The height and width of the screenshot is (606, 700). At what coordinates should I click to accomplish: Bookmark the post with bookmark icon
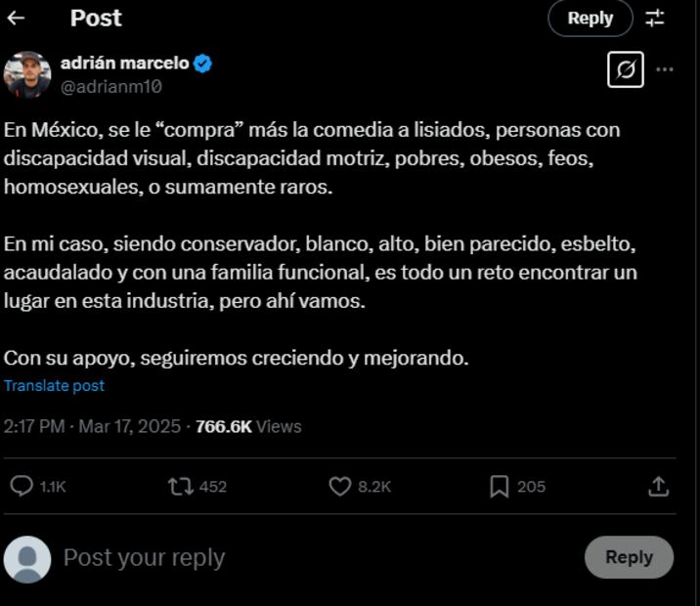499,486
